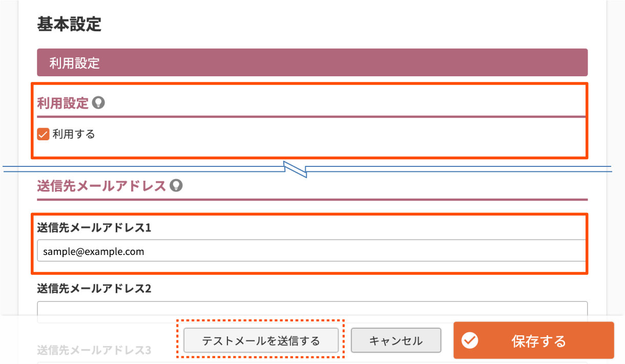Viewport: 625px width, 364px height.
Task: Click the lightbulb hint beside 利用設定 heading
Action: (98, 103)
